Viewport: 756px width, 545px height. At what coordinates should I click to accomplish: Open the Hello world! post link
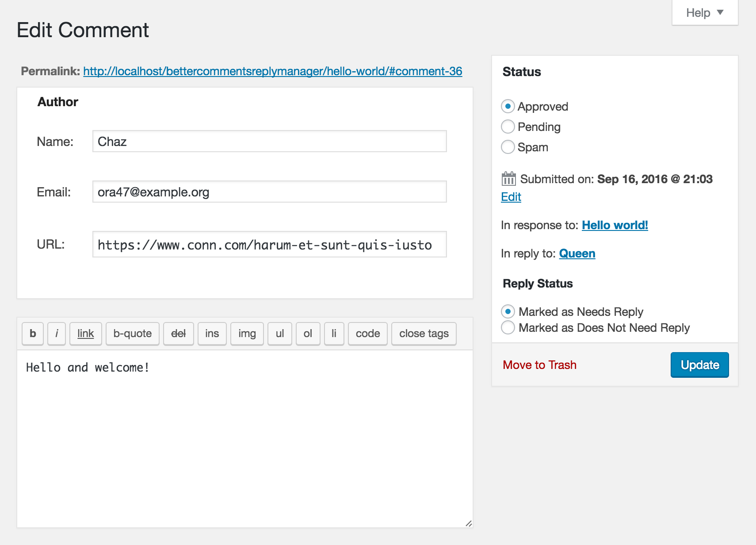point(615,225)
